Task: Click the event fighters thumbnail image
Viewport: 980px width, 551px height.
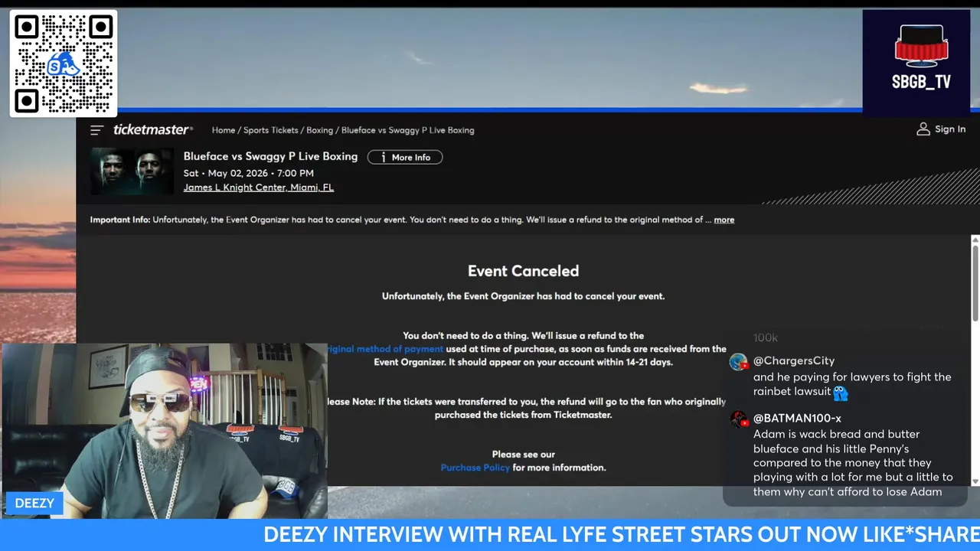Action: click(132, 171)
